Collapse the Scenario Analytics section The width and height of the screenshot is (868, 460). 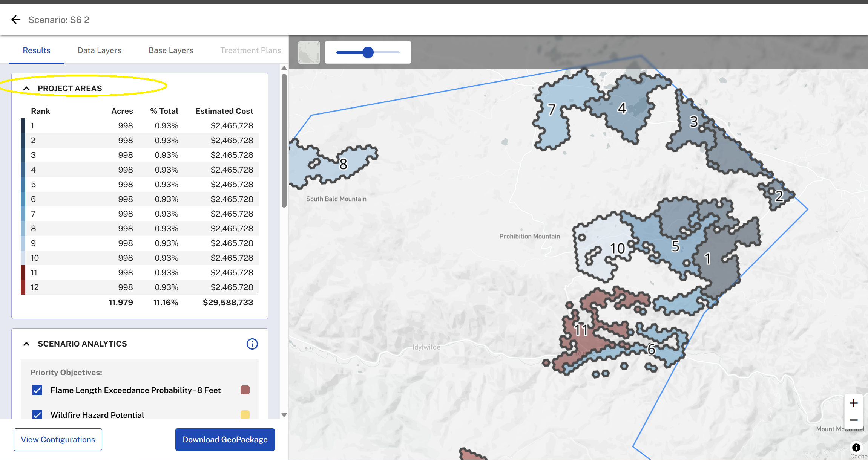click(26, 344)
